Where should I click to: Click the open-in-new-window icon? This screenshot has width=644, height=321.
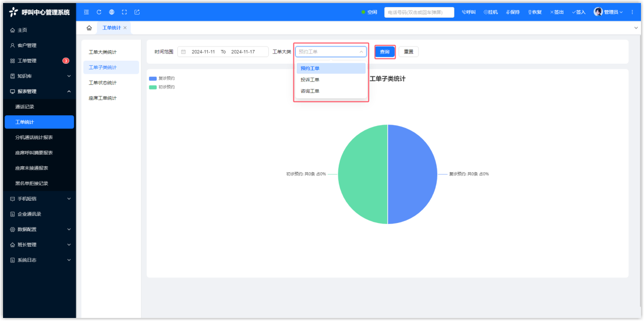click(137, 12)
